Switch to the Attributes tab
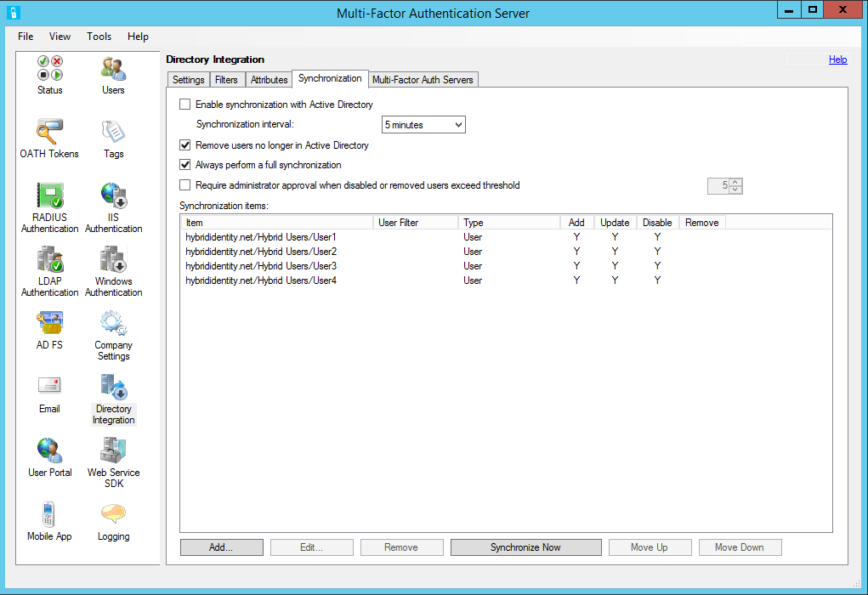The image size is (868, 595). pos(269,80)
